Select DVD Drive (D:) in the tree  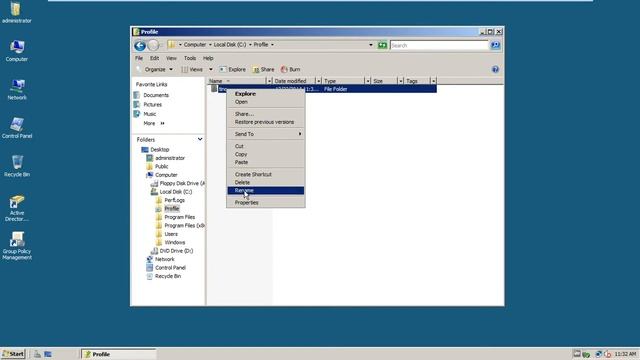[x=172, y=251]
